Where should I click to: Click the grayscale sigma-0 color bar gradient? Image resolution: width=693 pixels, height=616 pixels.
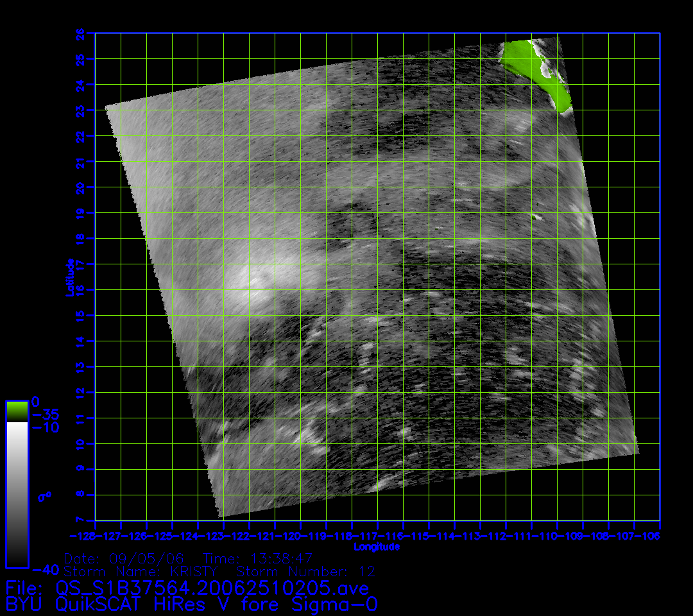(x=17, y=494)
